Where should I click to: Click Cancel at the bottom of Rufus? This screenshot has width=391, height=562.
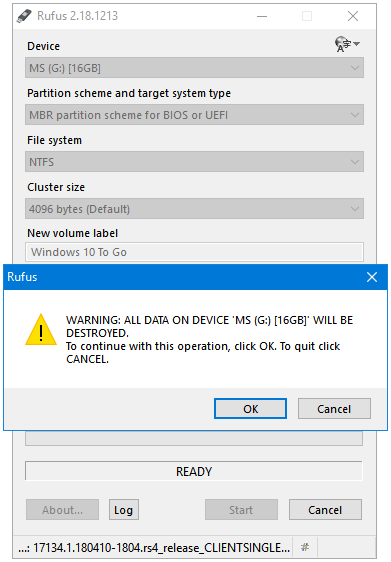click(325, 510)
